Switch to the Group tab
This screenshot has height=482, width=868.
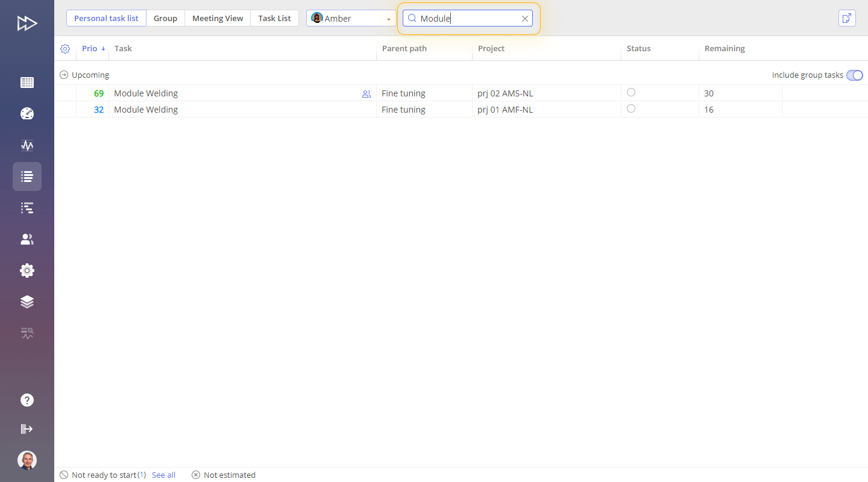tap(165, 18)
